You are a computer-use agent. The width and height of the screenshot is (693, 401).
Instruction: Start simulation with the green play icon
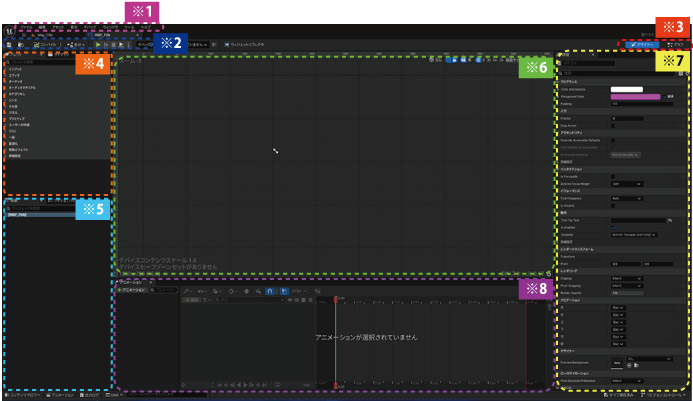point(98,45)
